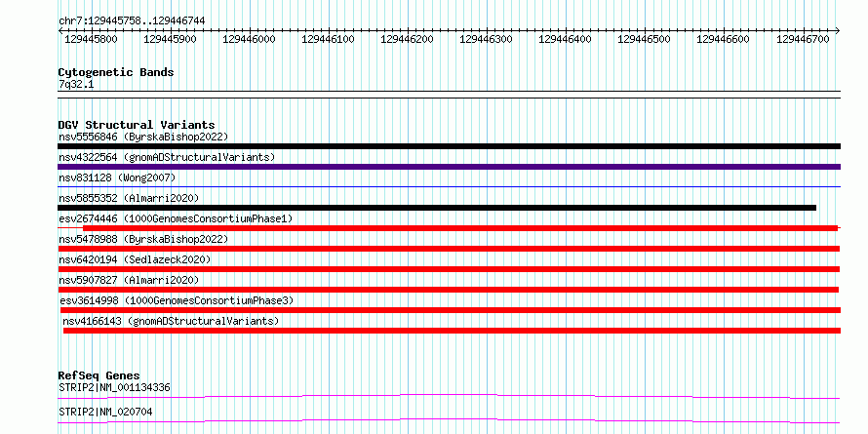Open variant esv3614998 (1000GenomesConsortiumPhase3) label
Image resolution: width=868 pixels, height=434 pixels.
177,300
